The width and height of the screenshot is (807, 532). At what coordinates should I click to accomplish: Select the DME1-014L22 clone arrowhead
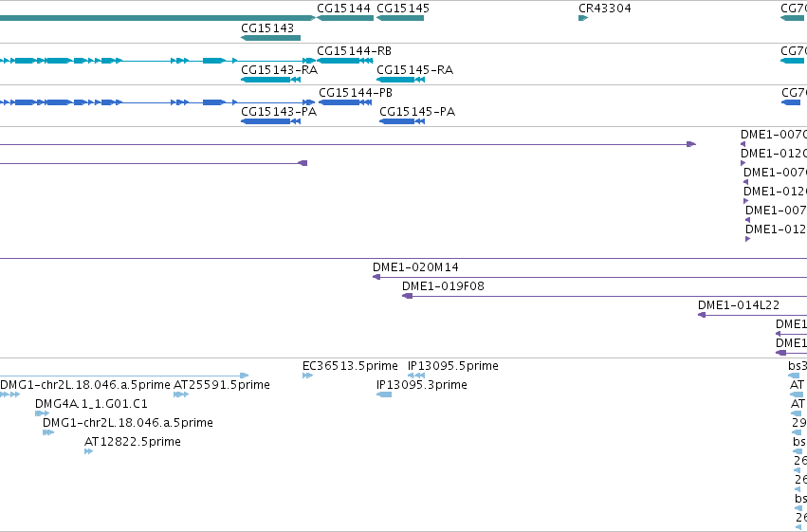point(702,315)
